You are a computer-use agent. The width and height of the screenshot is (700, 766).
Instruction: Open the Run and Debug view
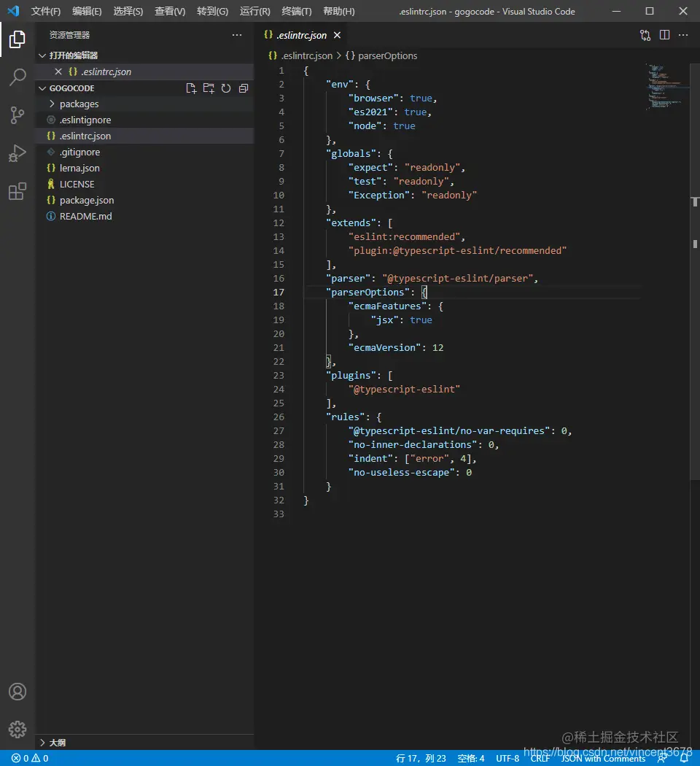[17, 153]
